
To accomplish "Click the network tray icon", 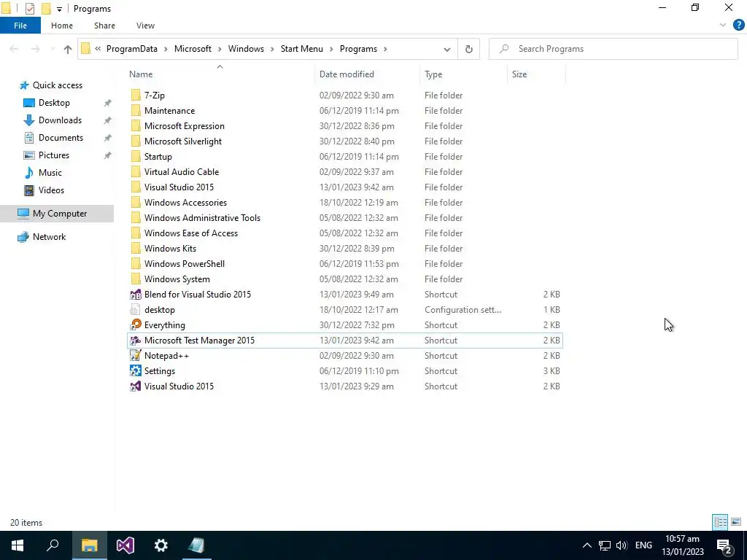I will 605,545.
